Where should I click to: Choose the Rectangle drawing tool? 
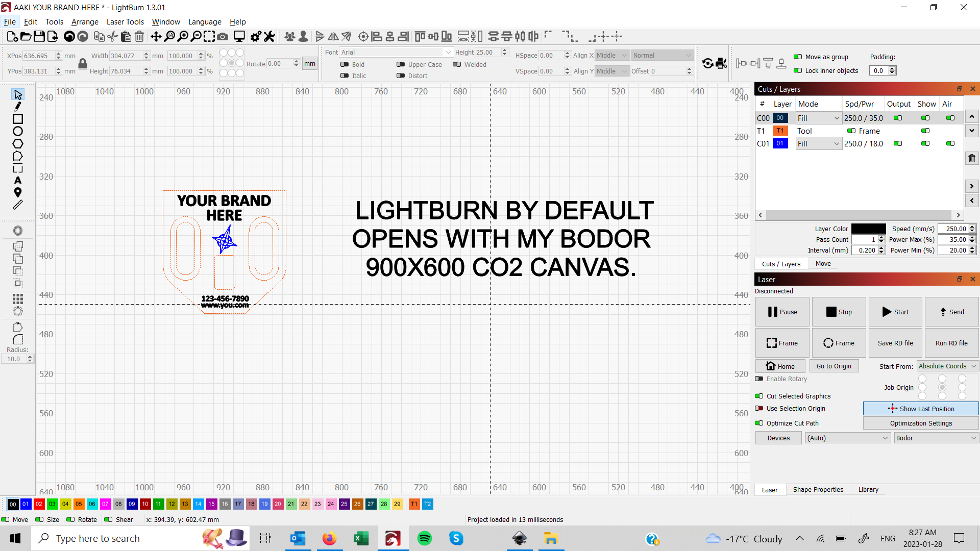[18, 119]
